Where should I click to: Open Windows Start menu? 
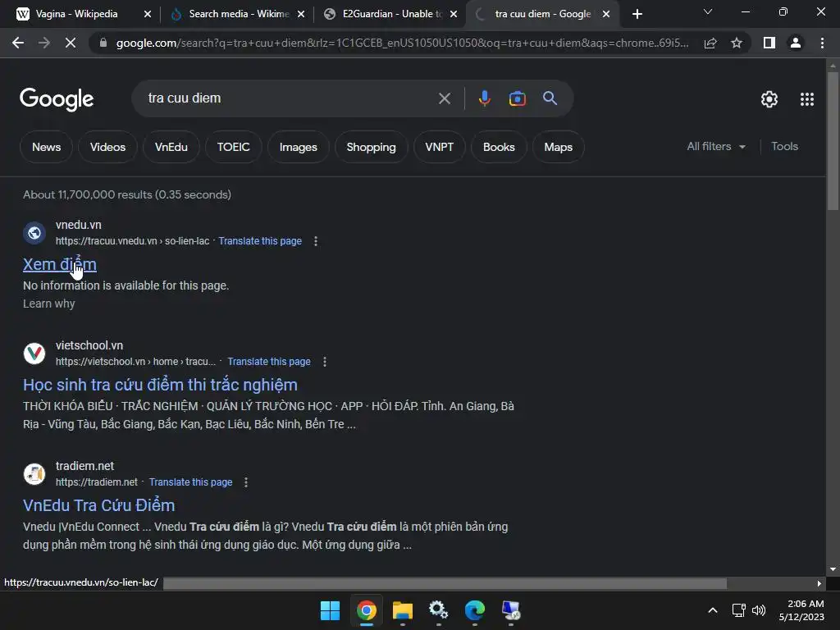[330, 610]
